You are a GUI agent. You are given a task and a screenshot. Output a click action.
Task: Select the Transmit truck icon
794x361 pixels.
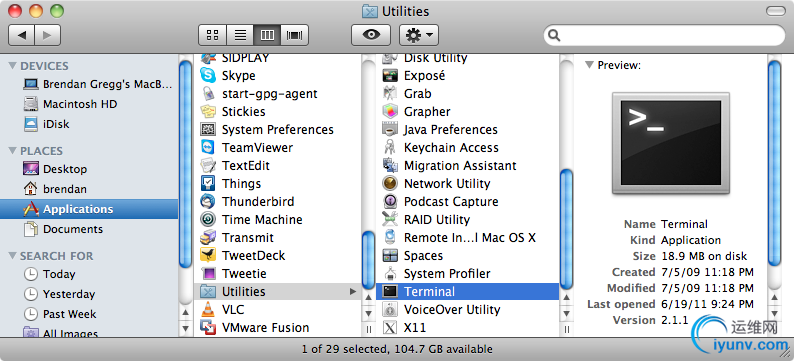[x=208, y=237]
